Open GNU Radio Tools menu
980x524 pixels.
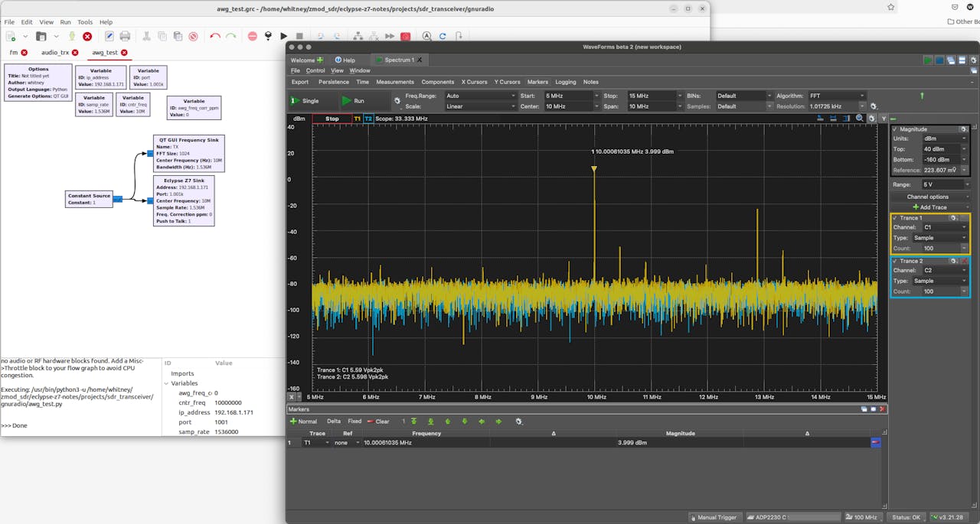click(85, 22)
